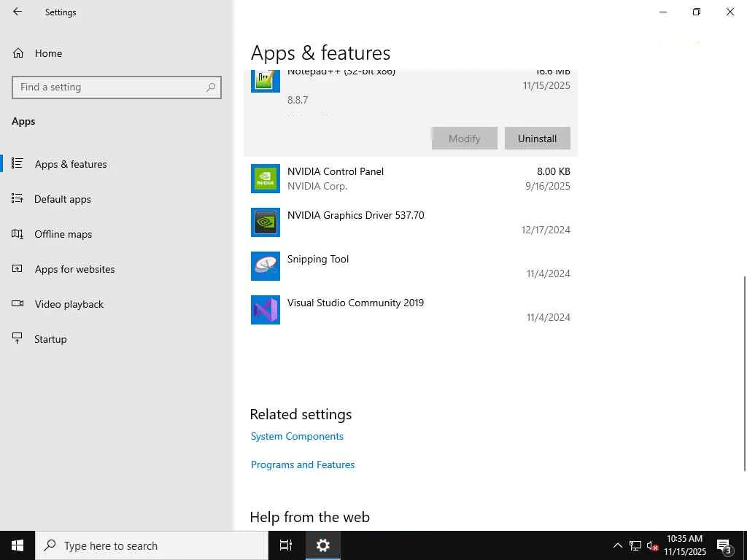Select Apps & features in sidebar
The image size is (747, 560).
point(117,164)
